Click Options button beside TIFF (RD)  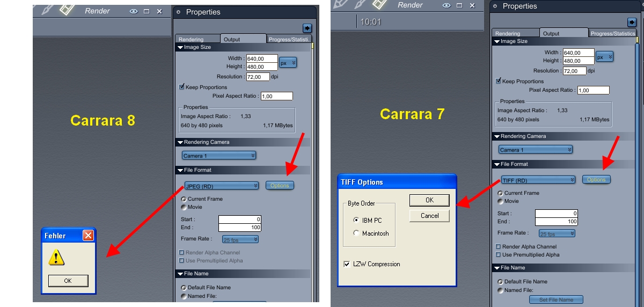click(x=596, y=180)
